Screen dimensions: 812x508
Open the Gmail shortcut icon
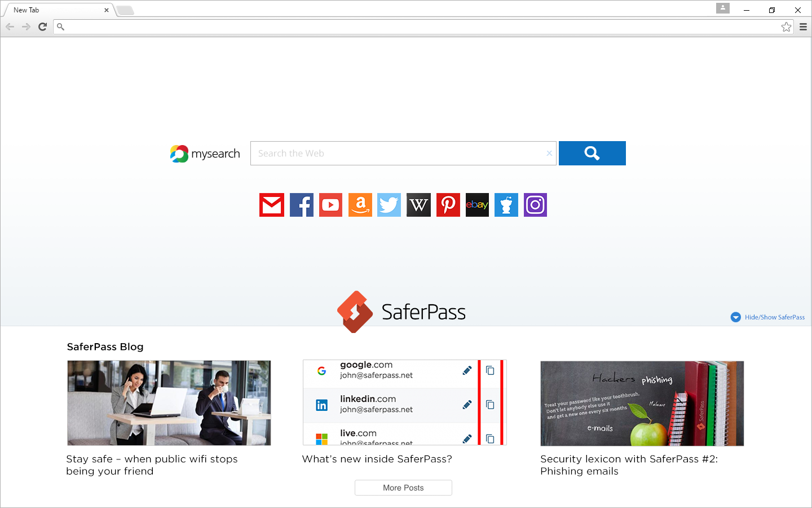coord(272,205)
